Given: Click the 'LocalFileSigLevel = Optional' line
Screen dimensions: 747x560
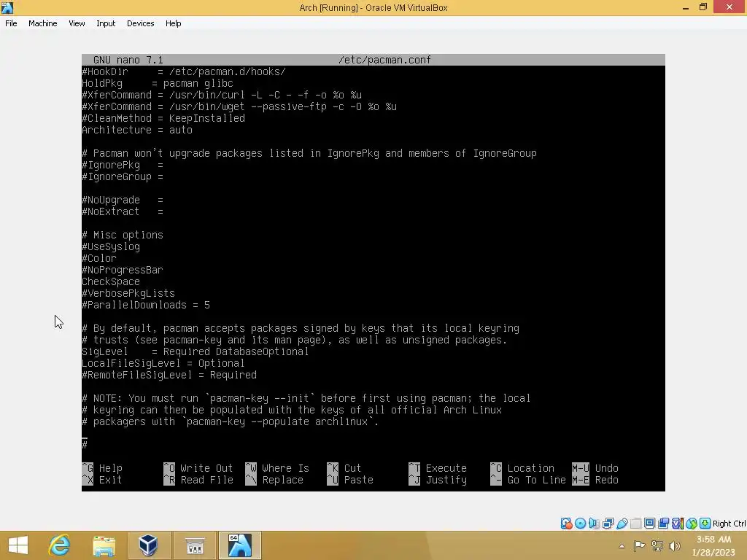Looking at the screenshot, I should (x=163, y=363).
